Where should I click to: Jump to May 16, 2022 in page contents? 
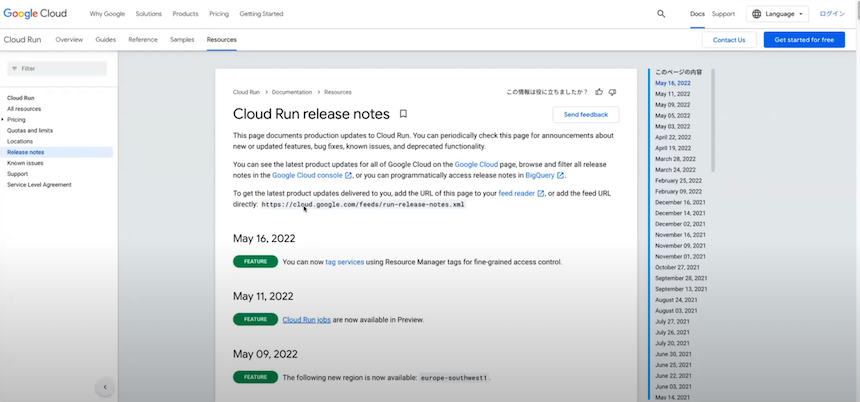[x=673, y=83]
